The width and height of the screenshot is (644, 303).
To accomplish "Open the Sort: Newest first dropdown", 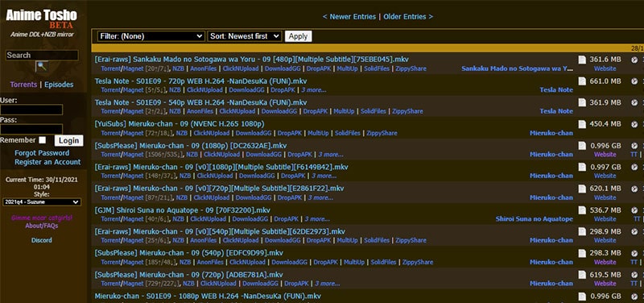I will coord(245,36).
